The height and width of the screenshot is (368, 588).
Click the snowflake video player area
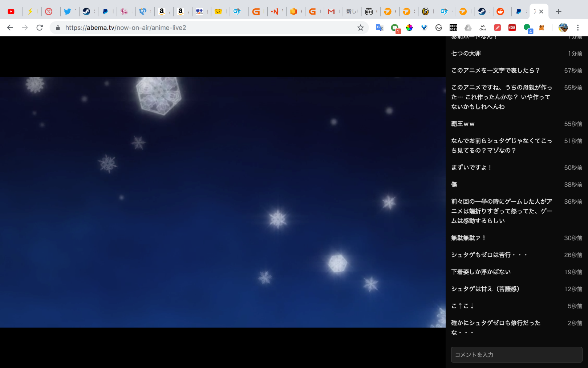tap(223, 202)
